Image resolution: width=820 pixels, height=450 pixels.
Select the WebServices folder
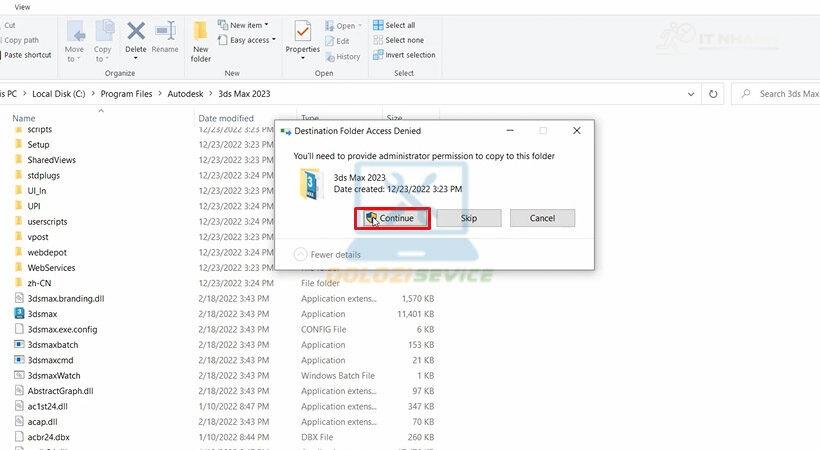(51, 268)
